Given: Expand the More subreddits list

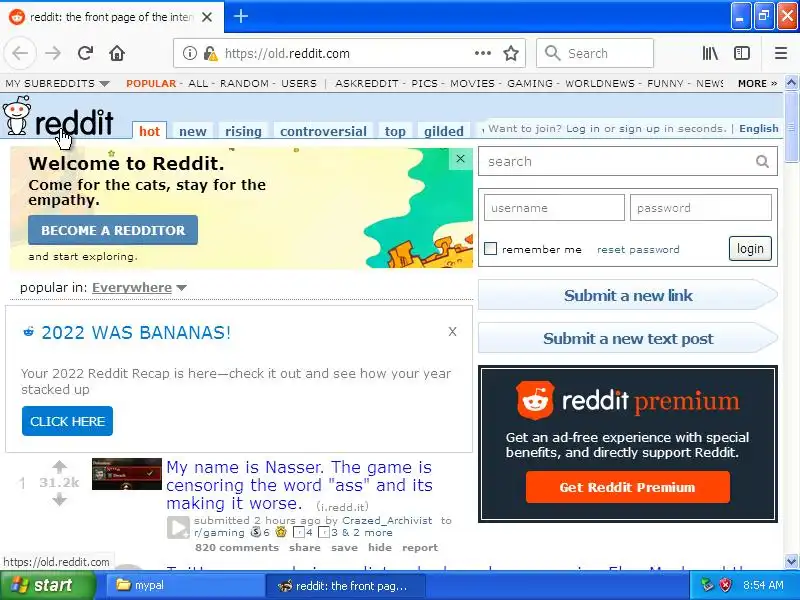Looking at the screenshot, I should pos(757,83).
